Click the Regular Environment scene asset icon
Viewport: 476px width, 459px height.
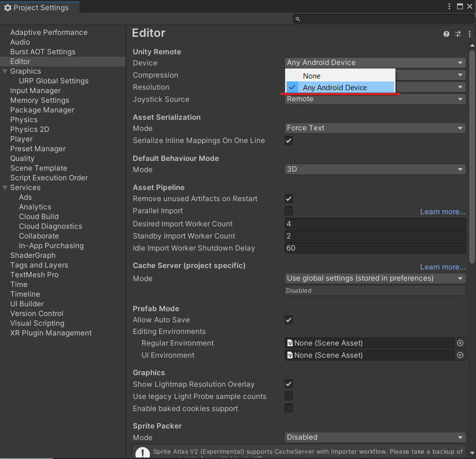(x=290, y=343)
